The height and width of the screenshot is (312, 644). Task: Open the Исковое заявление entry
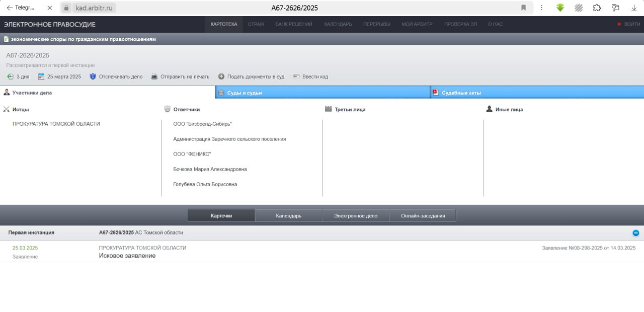tap(127, 256)
